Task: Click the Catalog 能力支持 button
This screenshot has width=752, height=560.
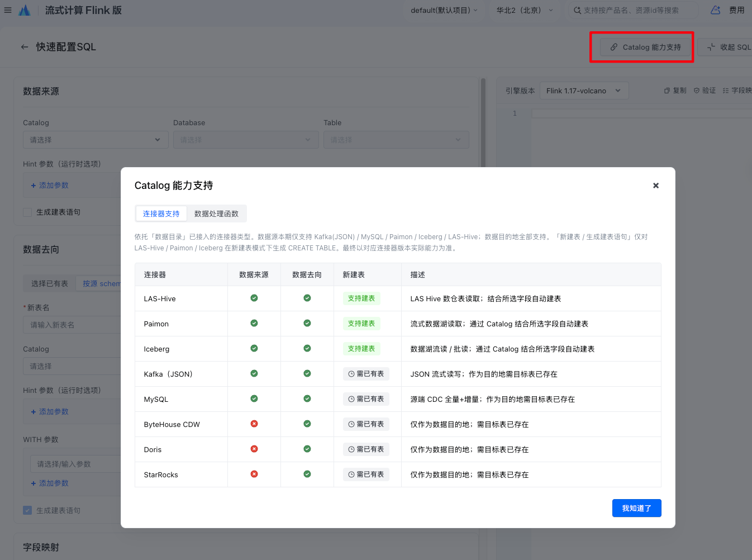Action: point(646,47)
